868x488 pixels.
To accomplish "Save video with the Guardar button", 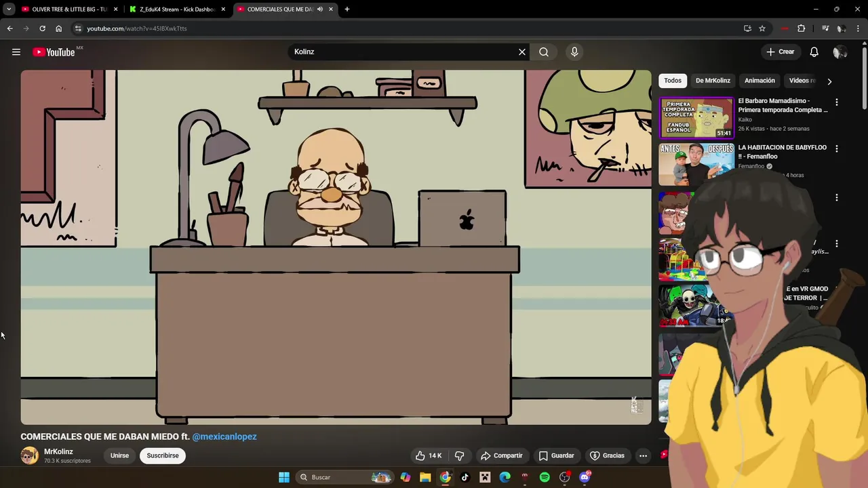I will point(556,455).
